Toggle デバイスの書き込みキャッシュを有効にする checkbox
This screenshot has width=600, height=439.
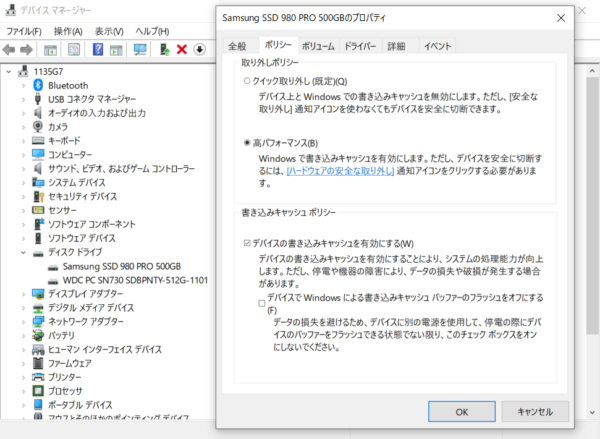click(x=247, y=243)
